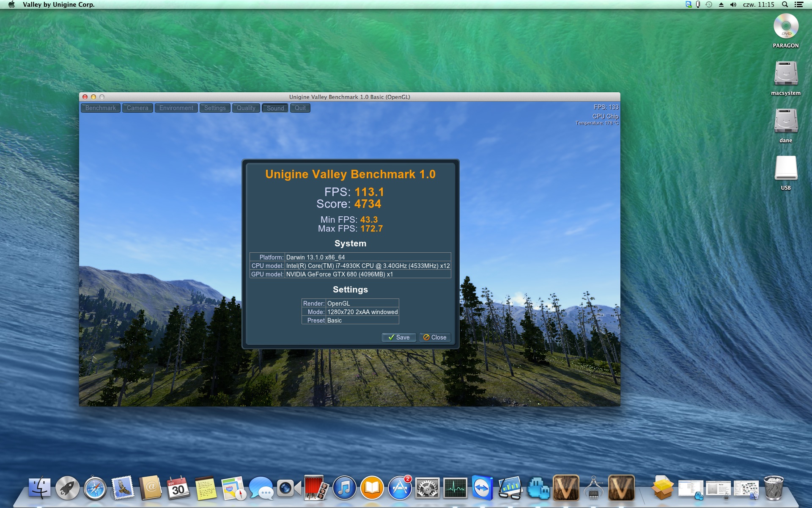
Task: Open iBooks from the Dock
Action: (372, 488)
